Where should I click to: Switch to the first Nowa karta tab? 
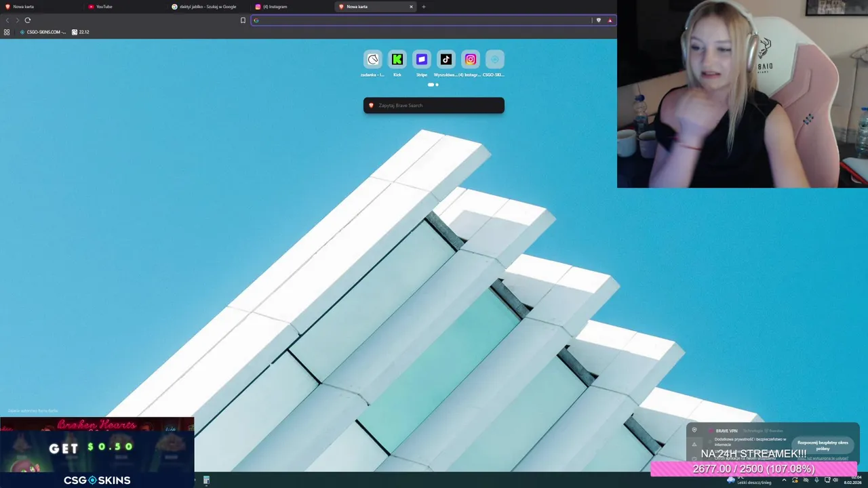[41, 7]
